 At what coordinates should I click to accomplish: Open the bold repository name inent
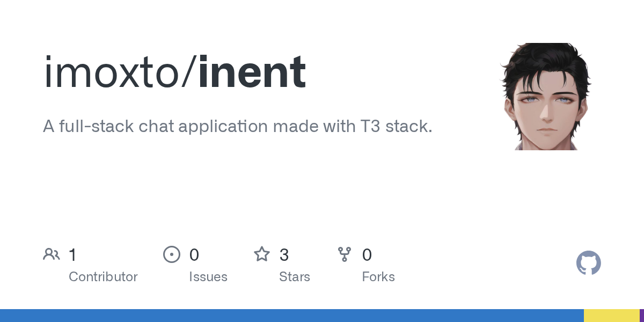point(252,72)
